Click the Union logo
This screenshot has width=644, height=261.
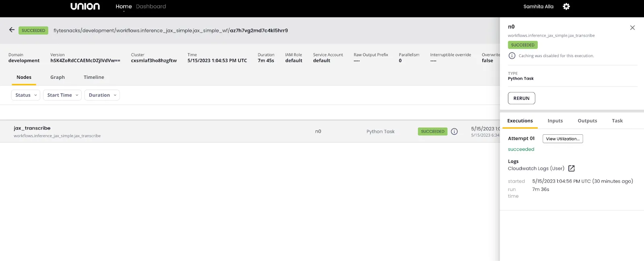[x=85, y=6]
